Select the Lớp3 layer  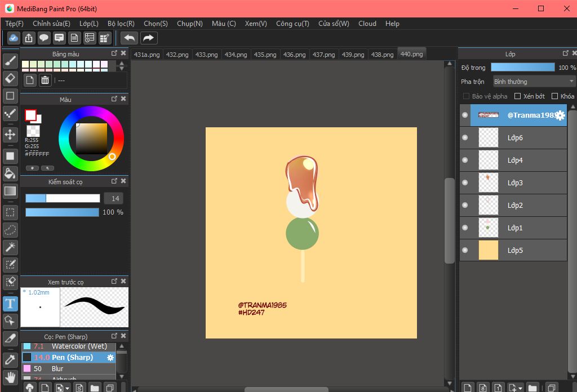515,183
